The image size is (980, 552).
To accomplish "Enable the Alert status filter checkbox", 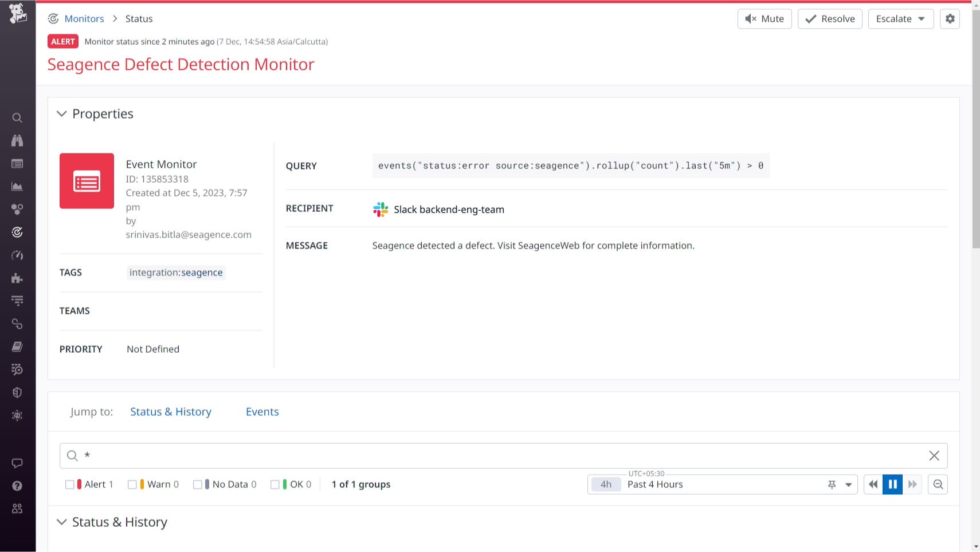I will coord(70,484).
